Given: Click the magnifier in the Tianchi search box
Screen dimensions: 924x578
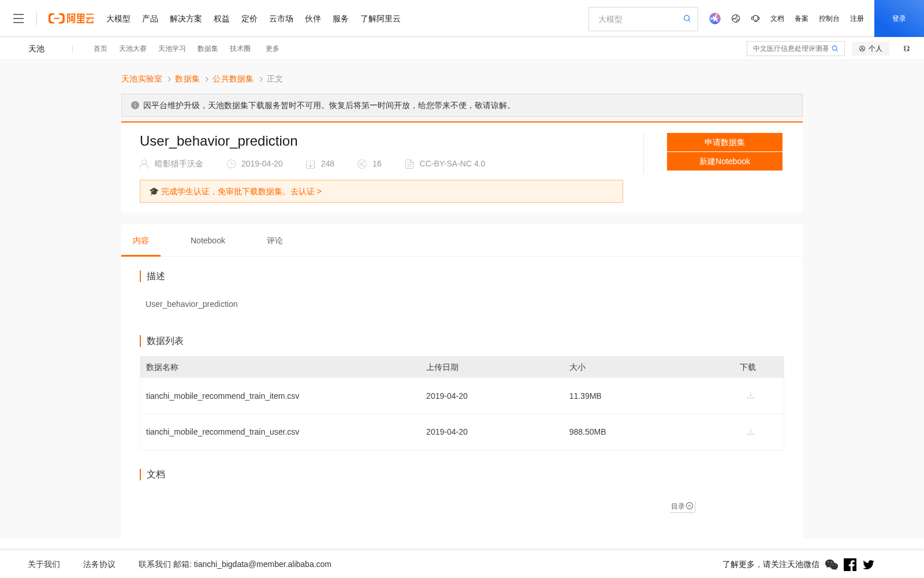Looking at the screenshot, I should (835, 49).
